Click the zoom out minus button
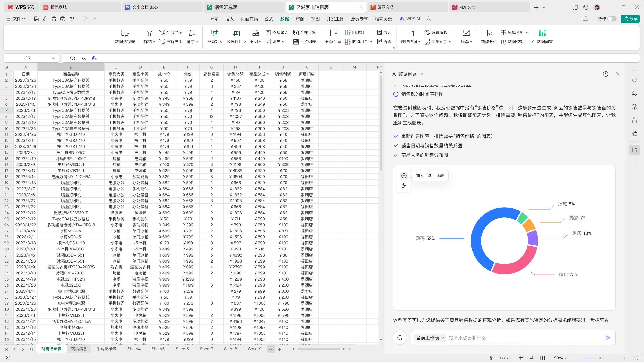This screenshot has height=362, width=644. [x=576, y=358]
